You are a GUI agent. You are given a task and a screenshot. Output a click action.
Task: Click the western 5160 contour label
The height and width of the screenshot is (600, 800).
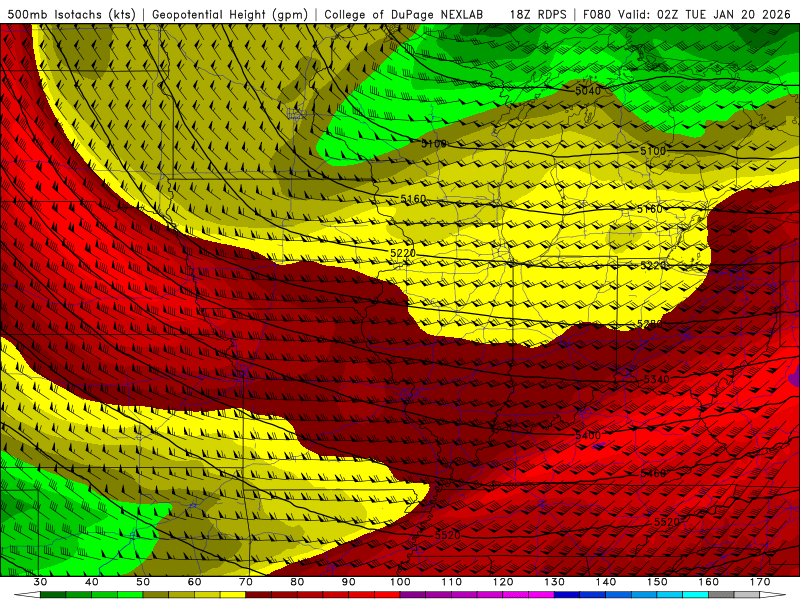pos(413,198)
